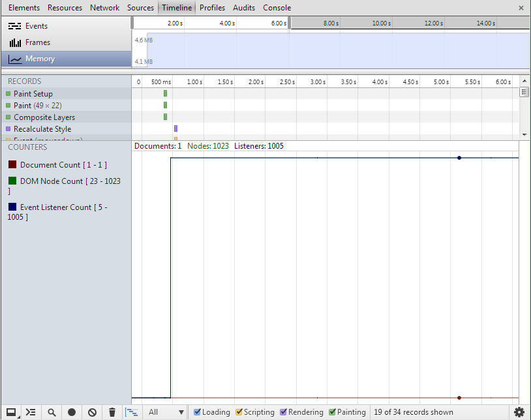Viewport: 531px width, 420px height.
Task: Click the left overview window handle
Action: click(x=132, y=23)
